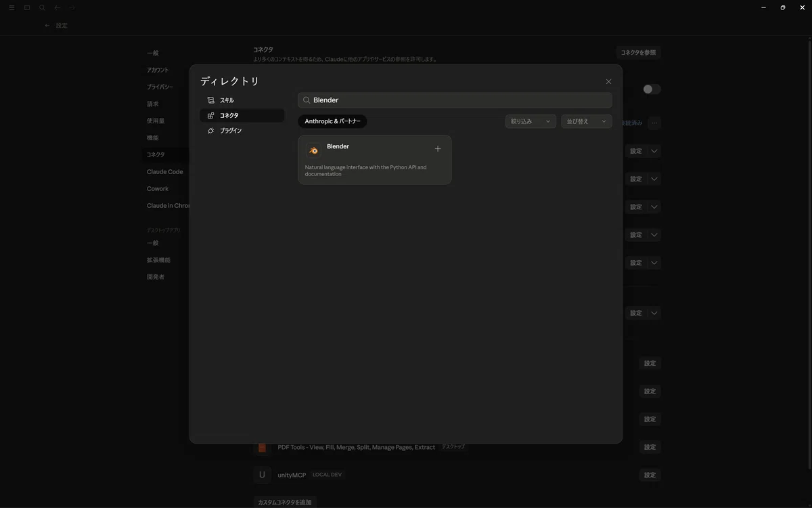Click the three-dots more button behind the dialog

[x=654, y=123]
